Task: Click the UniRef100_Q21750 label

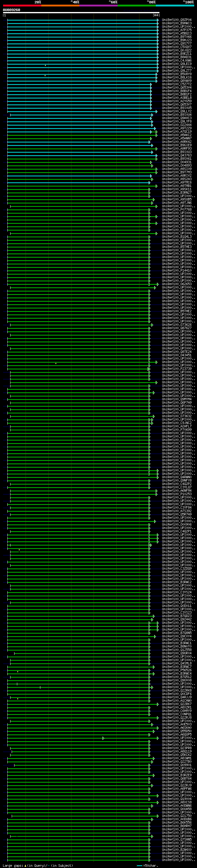Action: (x=177, y=815)
